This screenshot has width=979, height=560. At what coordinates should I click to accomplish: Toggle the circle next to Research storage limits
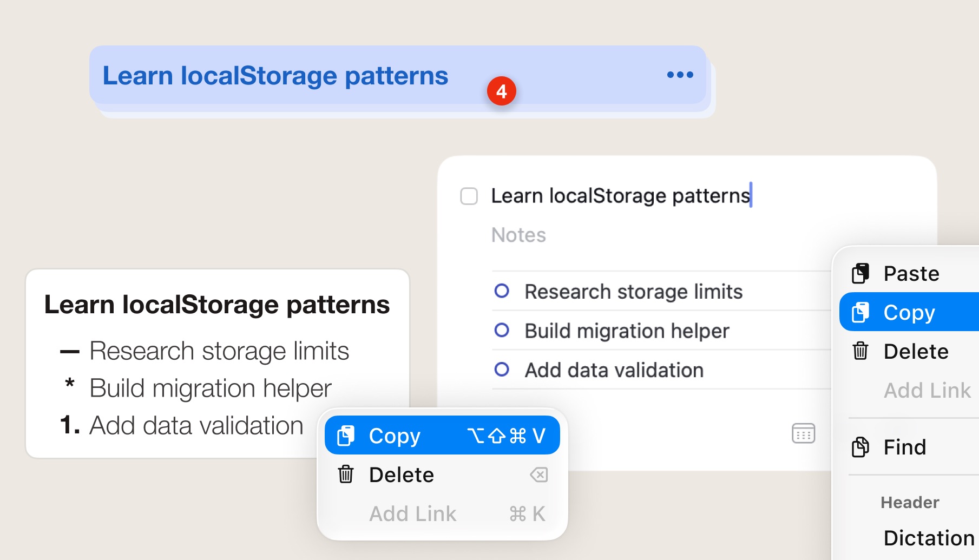502,291
